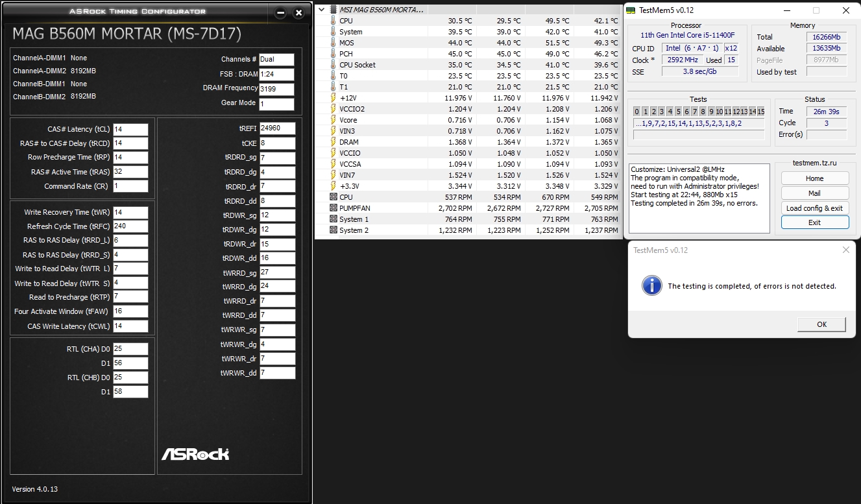Click the motherboard chip icon beside MSI MAG B560M

pos(333,10)
